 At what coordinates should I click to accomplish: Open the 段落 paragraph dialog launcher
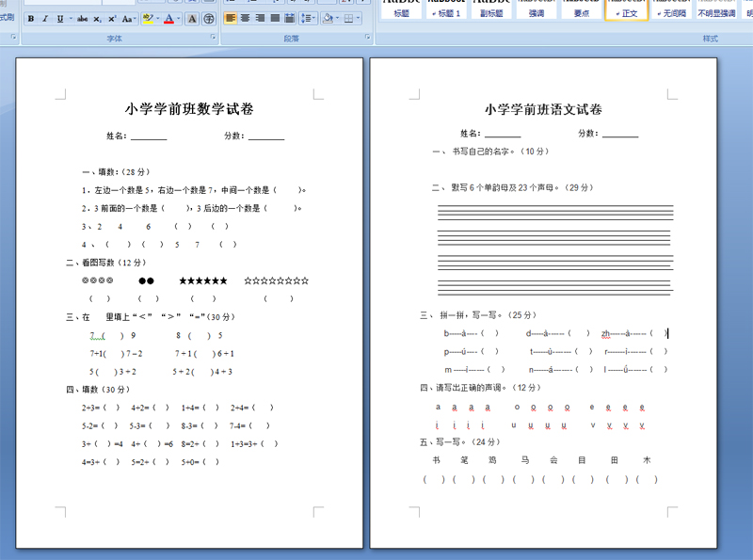(x=367, y=37)
